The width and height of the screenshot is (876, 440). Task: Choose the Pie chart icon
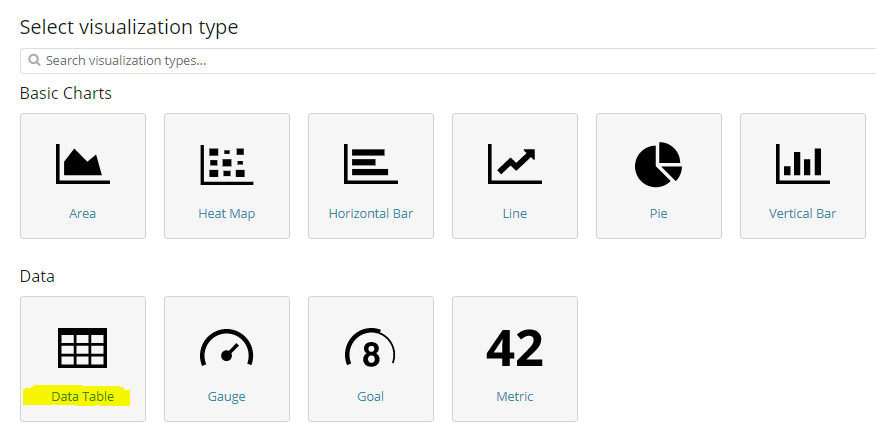659,164
